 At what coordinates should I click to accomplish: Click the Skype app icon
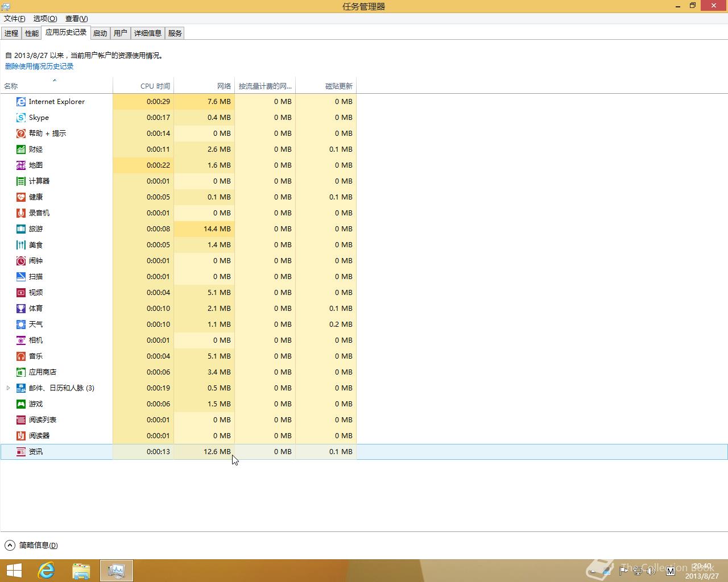click(x=21, y=118)
